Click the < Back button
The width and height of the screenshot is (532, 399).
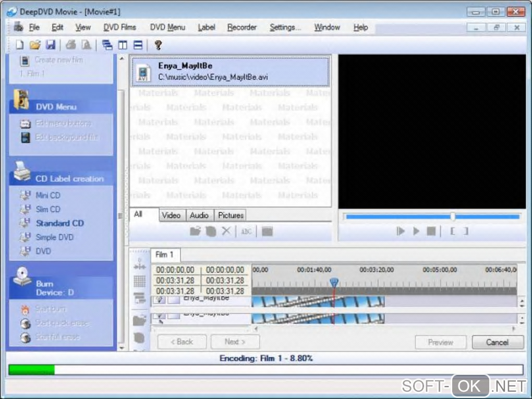(182, 342)
